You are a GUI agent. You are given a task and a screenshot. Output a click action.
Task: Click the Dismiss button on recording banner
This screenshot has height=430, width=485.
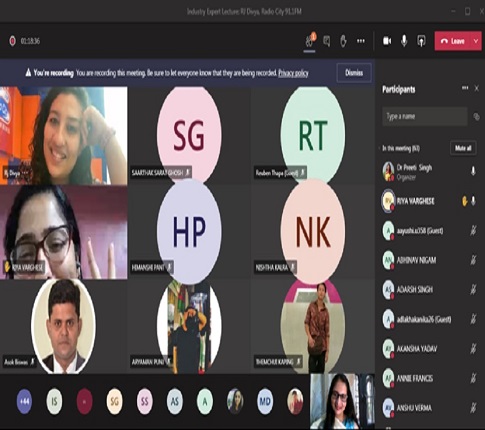354,73
